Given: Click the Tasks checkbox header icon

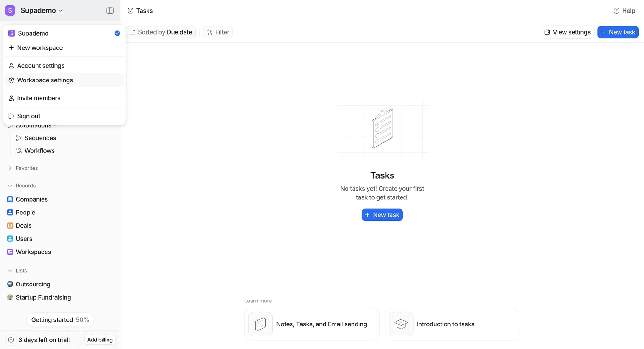Looking at the screenshot, I should point(130,10).
